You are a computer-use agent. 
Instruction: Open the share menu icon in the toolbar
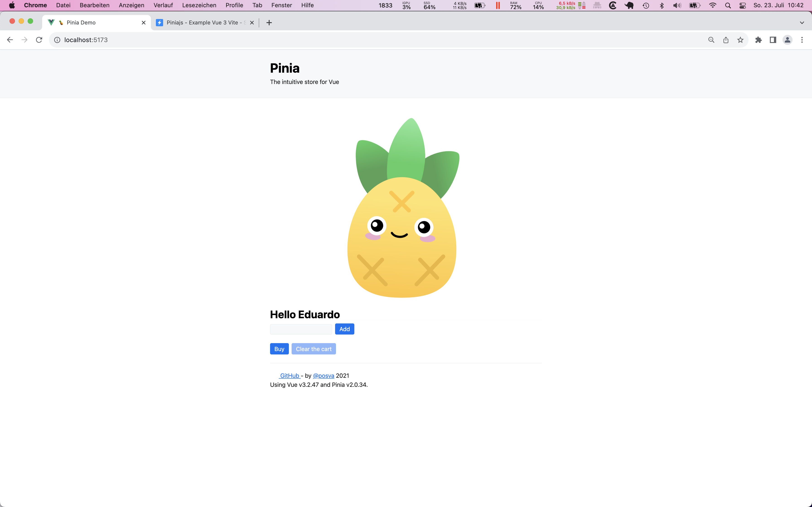pos(725,40)
